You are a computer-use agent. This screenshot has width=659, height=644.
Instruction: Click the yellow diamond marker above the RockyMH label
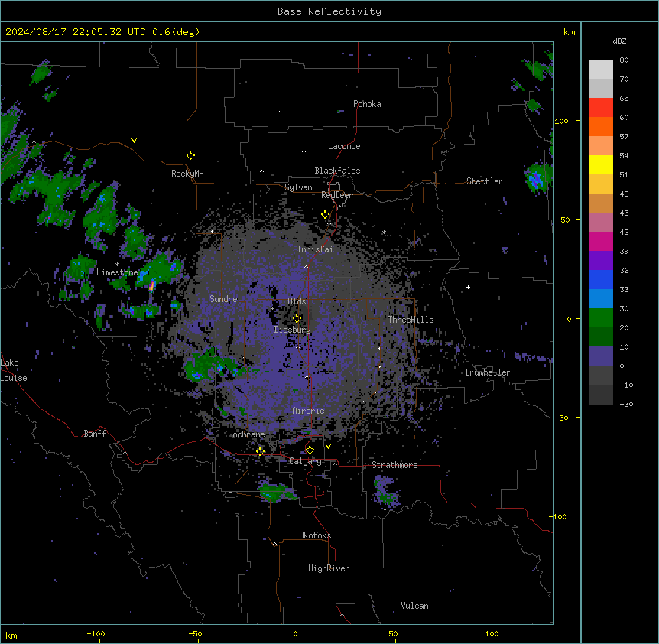(x=190, y=156)
